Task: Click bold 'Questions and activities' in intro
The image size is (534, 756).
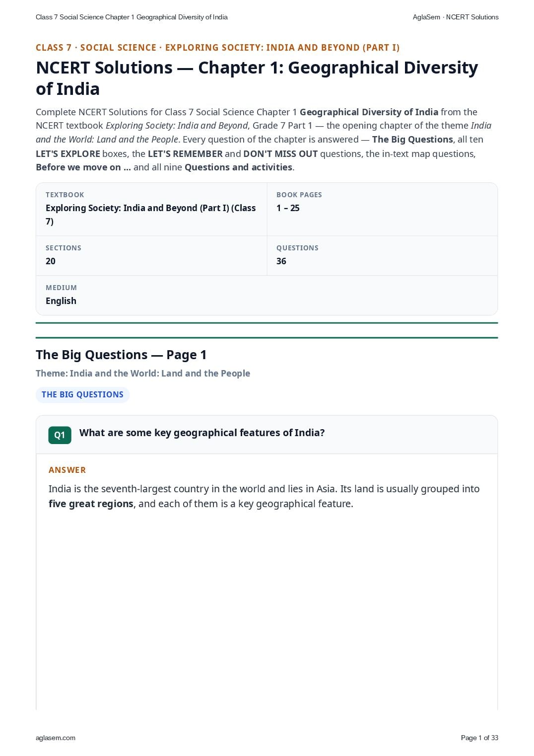Action: click(x=238, y=167)
